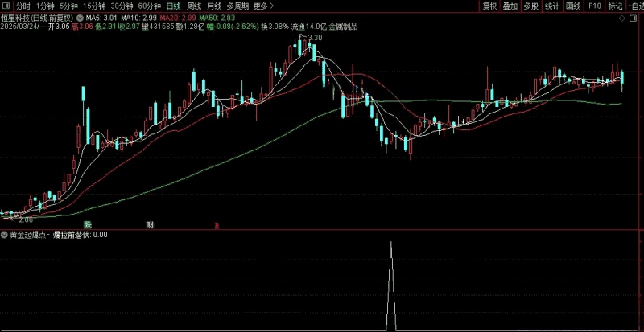Select the 60分钟 period tab
The width and height of the screenshot is (644, 332).
pos(150,6)
